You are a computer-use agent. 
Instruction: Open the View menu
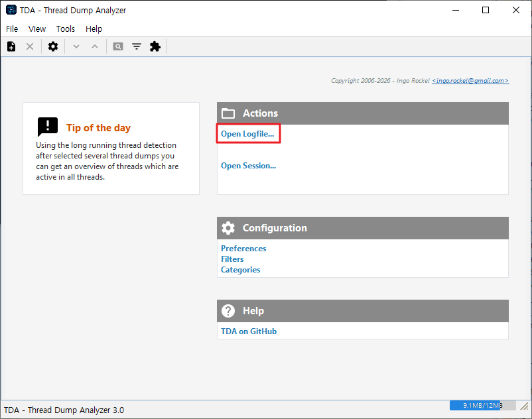tap(37, 29)
